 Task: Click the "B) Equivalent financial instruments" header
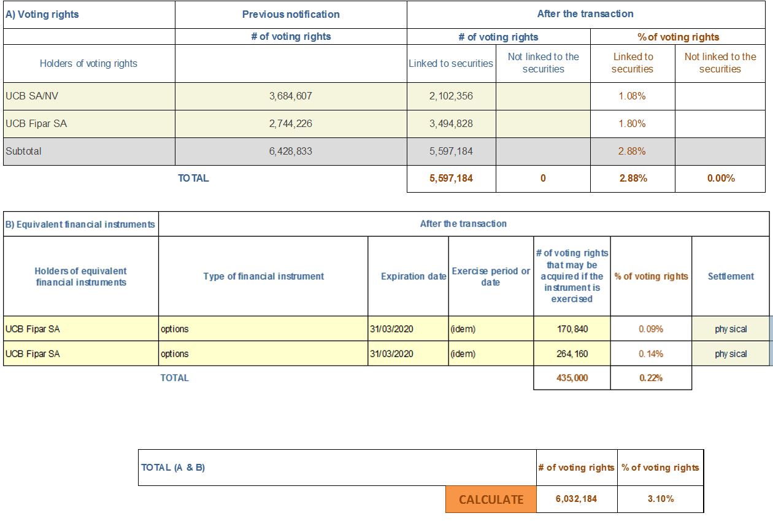tap(80, 225)
